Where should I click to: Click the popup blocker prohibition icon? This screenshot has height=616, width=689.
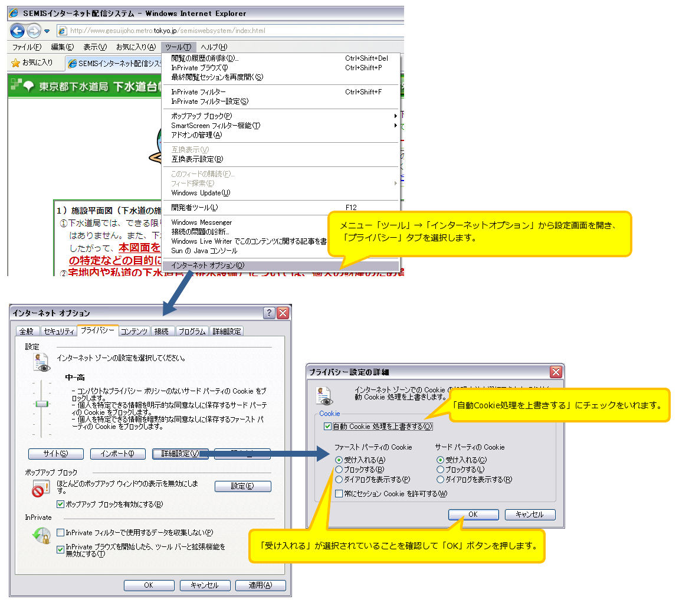pyautogui.click(x=41, y=489)
